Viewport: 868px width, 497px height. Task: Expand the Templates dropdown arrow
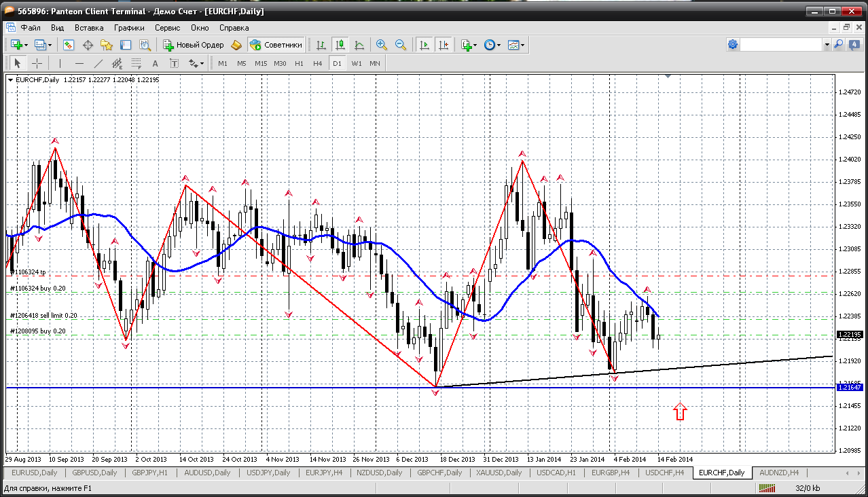524,45
